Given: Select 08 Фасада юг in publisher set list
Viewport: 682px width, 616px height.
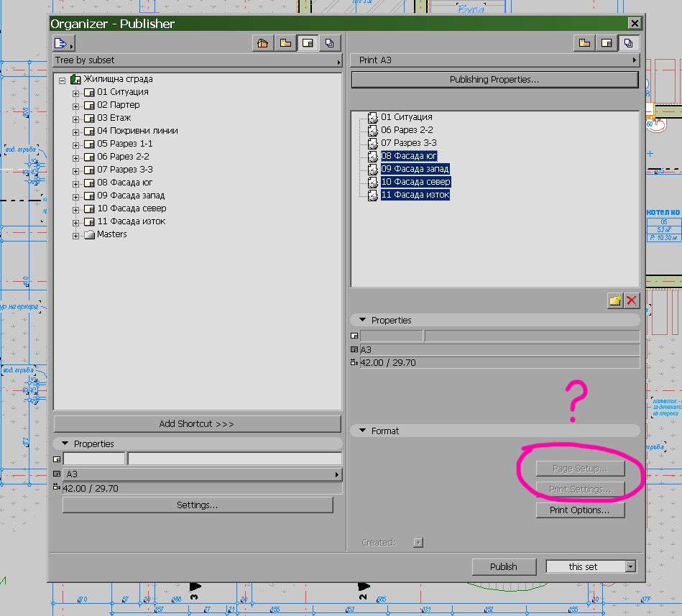Looking at the screenshot, I should point(409,156).
